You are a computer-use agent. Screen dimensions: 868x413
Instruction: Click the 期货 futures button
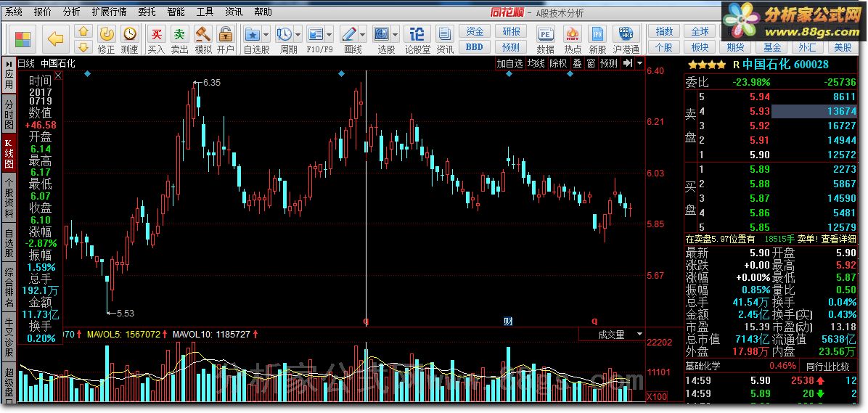[x=736, y=47]
